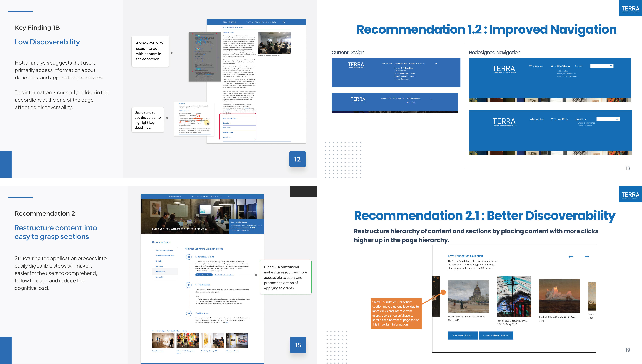Expand the What We Offer chevron in redesigned navigation
Viewport: 642px width, 364px height.
click(569, 67)
